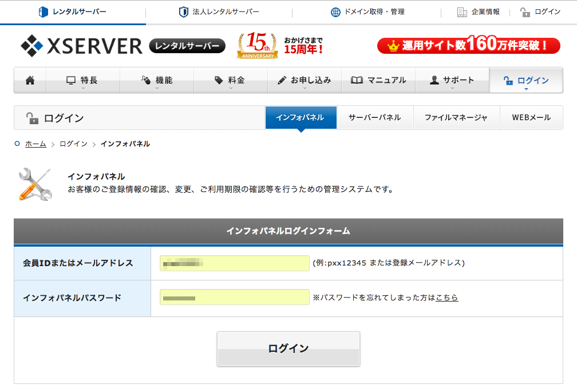The height and width of the screenshot is (392, 577).
Task: Click the XSERVER logo
Action: (82, 46)
